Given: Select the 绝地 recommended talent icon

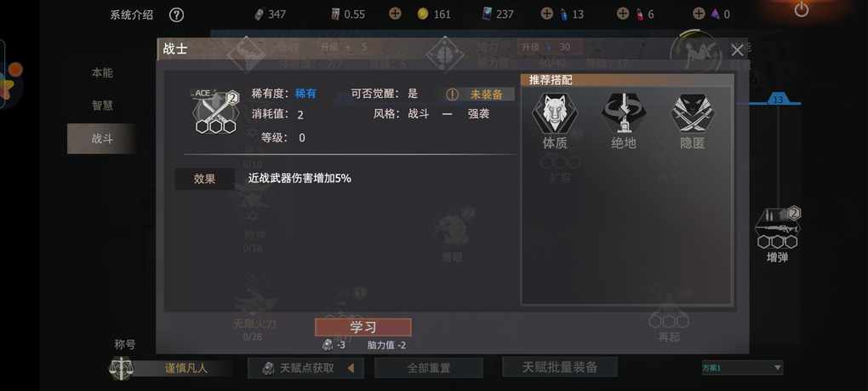Looking at the screenshot, I should coord(623,112).
